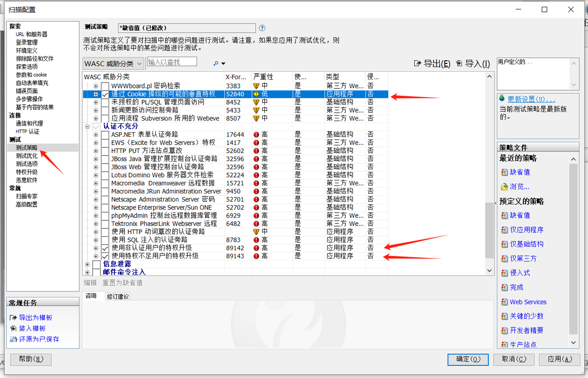Collapse the 认证不充分 category
The image size is (588, 378).
[x=87, y=126]
